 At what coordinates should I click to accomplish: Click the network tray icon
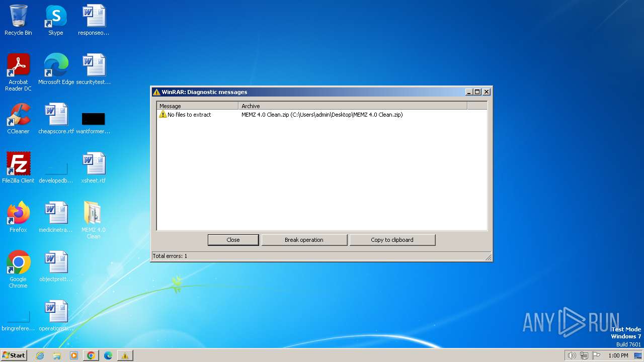coord(584,355)
